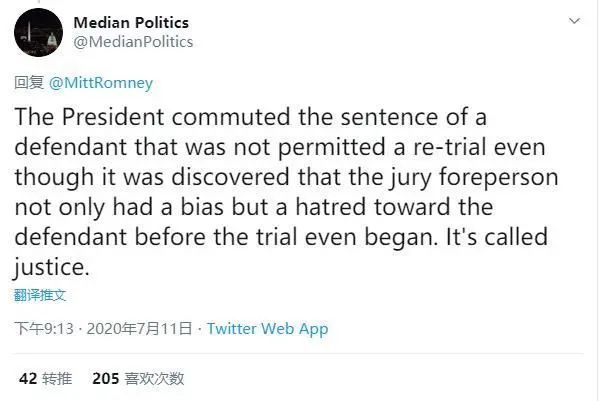Screen dimensions: 601x401
Task: Click the 转推 retweets label
Action: point(57,379)
